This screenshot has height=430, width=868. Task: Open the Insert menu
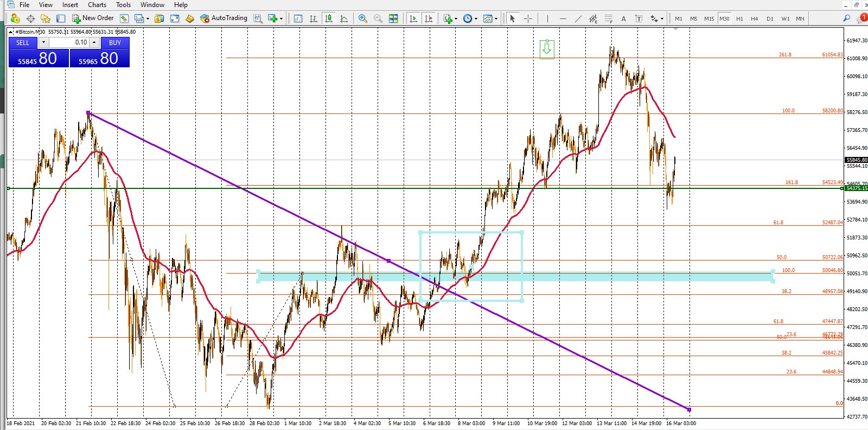tap(70, 5)
